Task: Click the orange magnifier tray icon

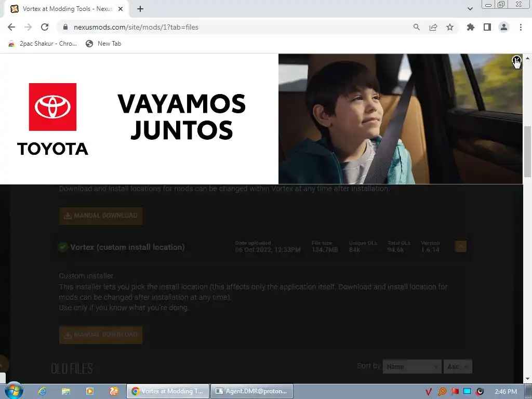Action: [442, 392]
